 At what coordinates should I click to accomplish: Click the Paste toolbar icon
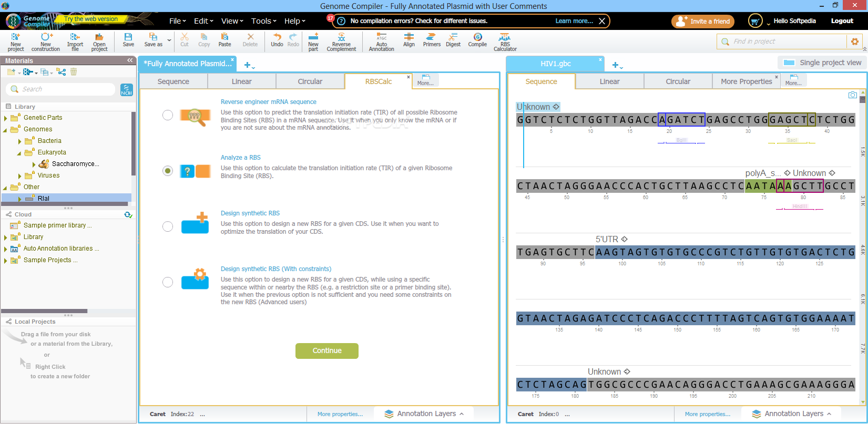(224, 40)
